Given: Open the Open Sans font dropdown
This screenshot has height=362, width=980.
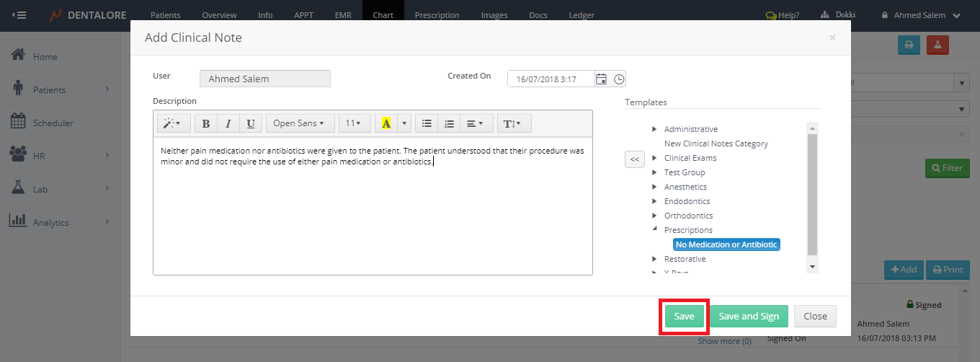Looking at the screenshot, I should (298, 123).
